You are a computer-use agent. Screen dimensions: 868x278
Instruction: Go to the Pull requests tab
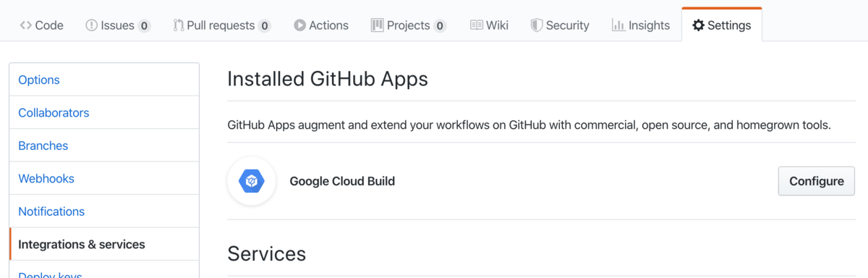pos(222,25)
